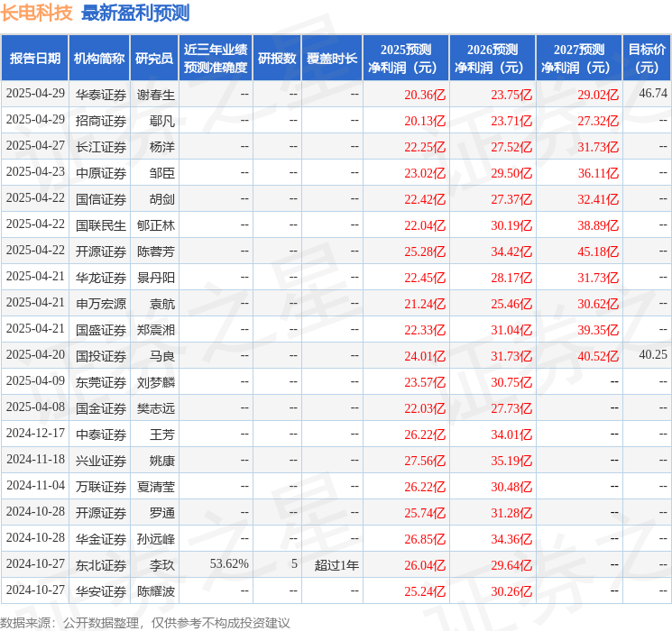Viewport: 672px width, 631px height.
Task: Click analyst name 鄢凡
Action: pyautogui.click(x=162, y=121)
